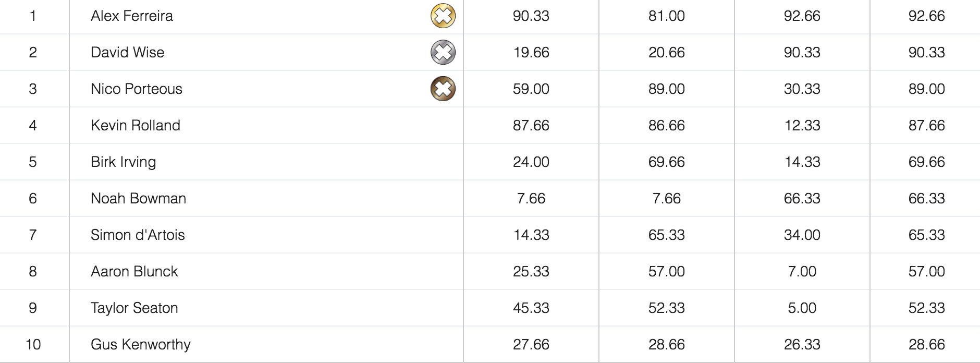Choose Simon d'Artois from the list
The height and width of the screenshot is (363, 980).
point(138,235)
